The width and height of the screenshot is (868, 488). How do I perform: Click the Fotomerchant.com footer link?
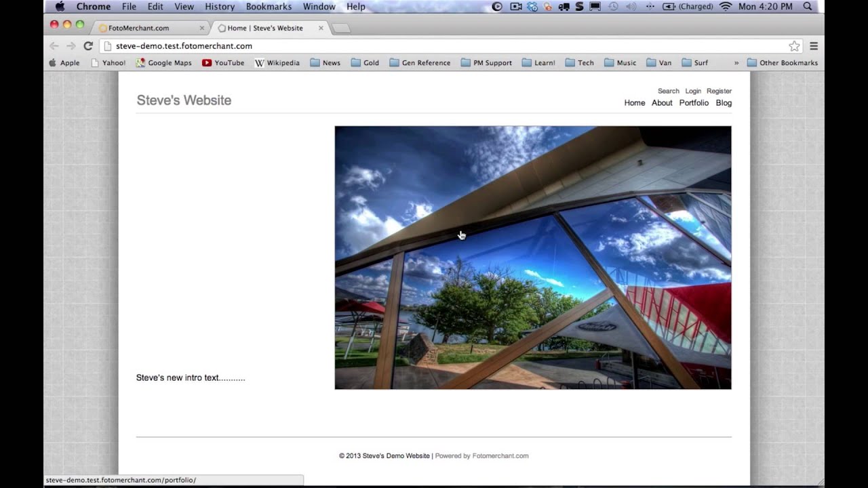click(x=500, y=456)
